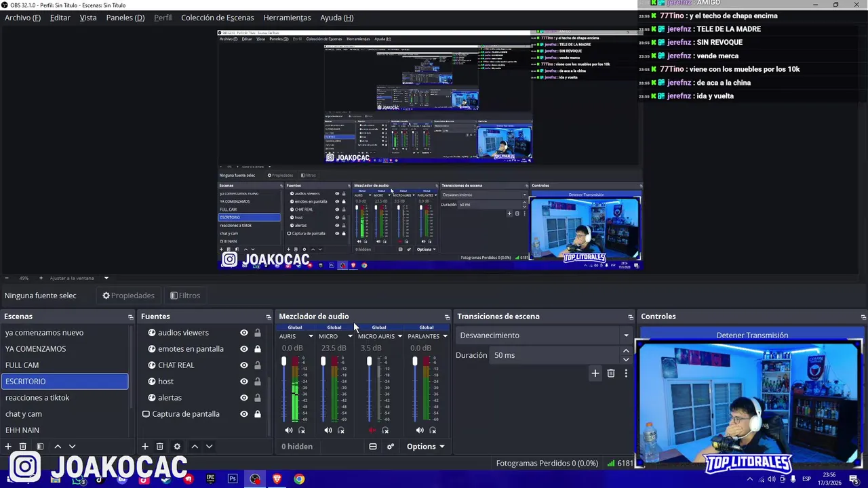Add a scene transition with plus icon
The height and width of the screenshot is (488, 868).
tap(595, 373)
